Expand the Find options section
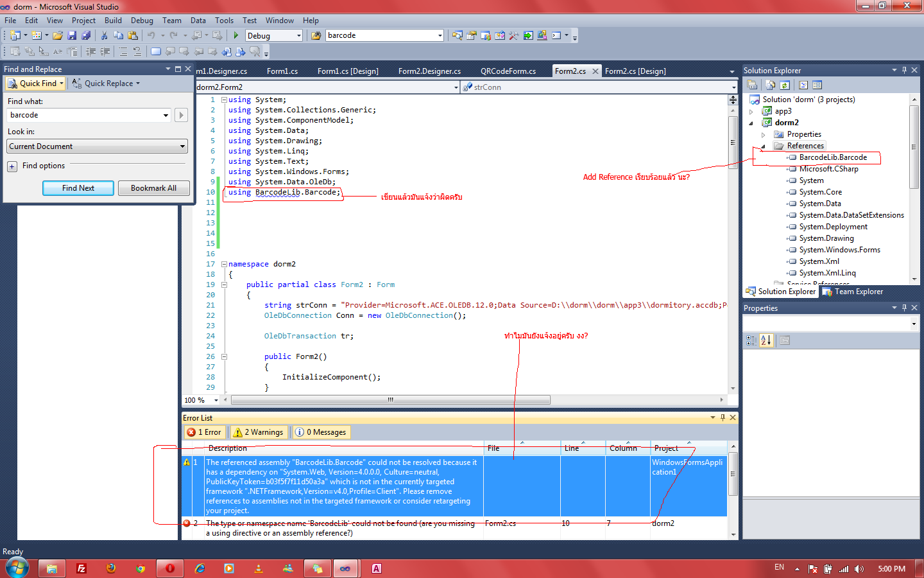 pos(12,166)
